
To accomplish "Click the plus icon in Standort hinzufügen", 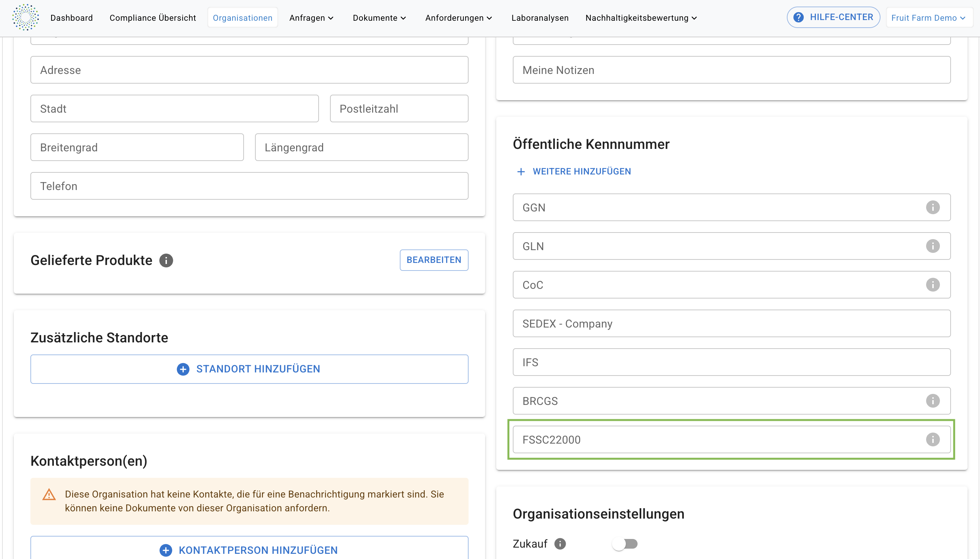I will (183, 369).
